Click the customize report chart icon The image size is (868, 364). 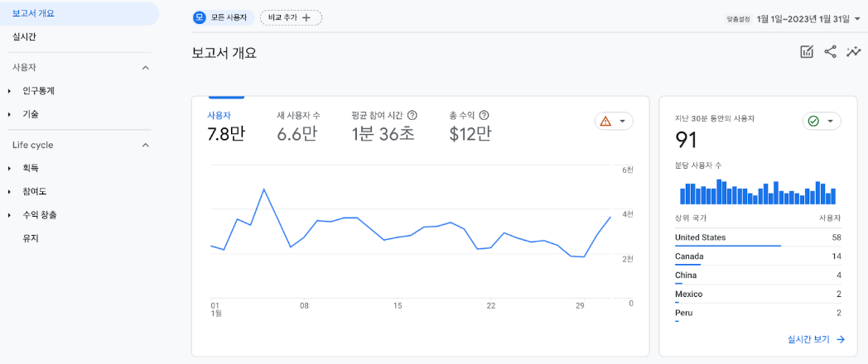click(807, 52)
